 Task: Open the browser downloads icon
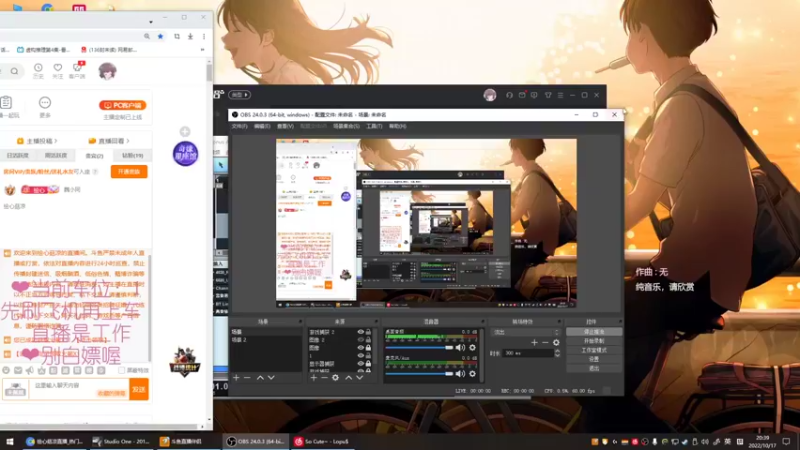[190, 36]
